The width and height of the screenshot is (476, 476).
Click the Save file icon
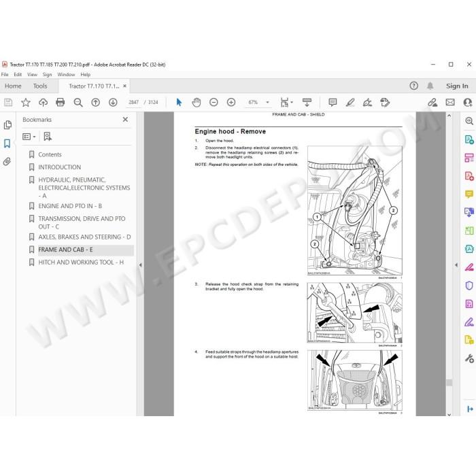(x=8, y=103)
